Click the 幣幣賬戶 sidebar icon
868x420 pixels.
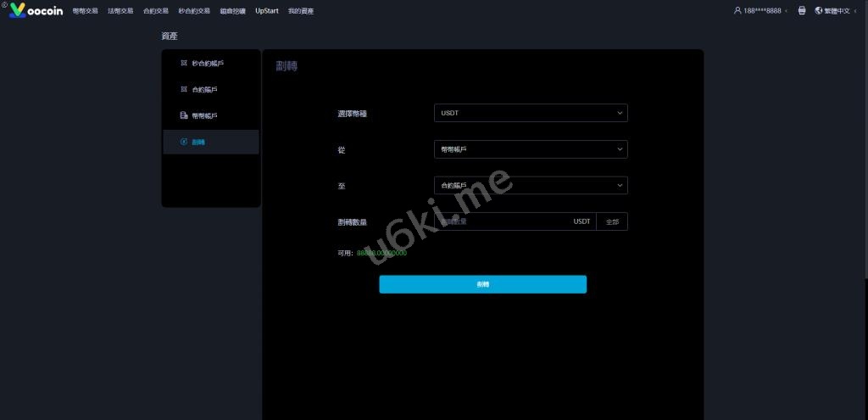pyautogui.click(x=184, y=115)
